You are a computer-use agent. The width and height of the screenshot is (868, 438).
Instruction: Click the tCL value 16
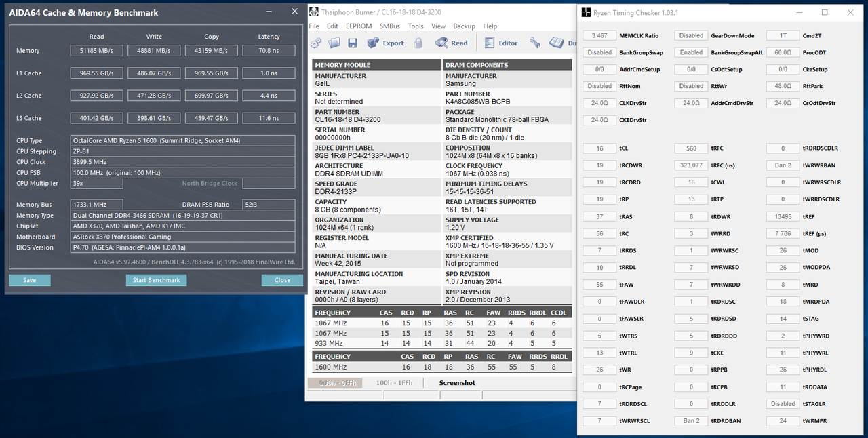click(599, 148)
